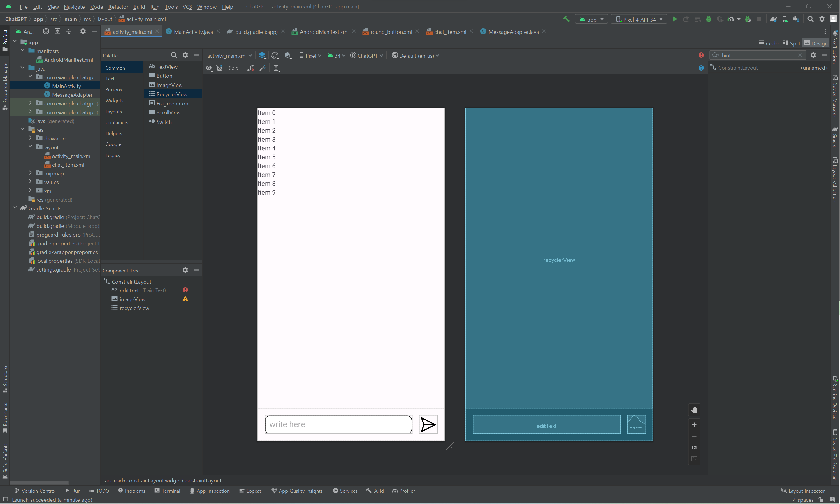Click the Infer Constraints magic wand
Viewport: 840px width, 504px height.
(x=262, y=68)
